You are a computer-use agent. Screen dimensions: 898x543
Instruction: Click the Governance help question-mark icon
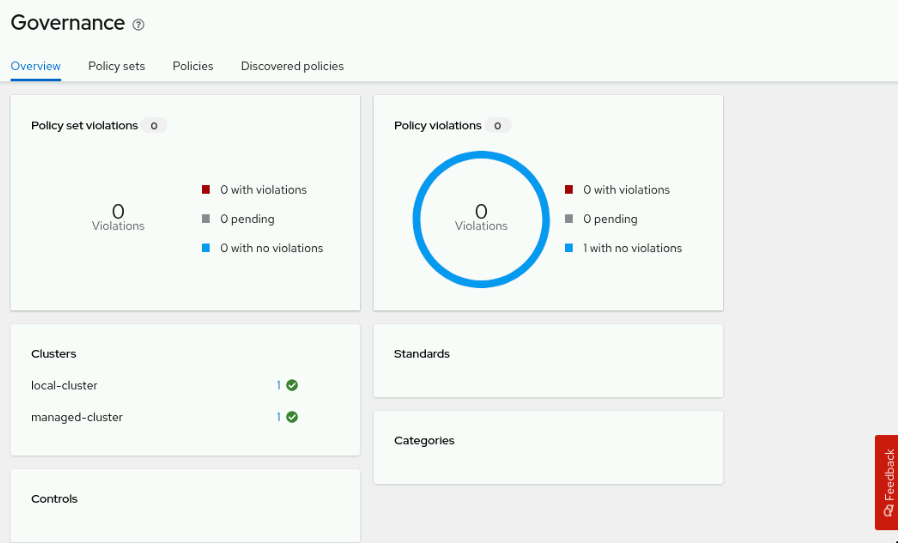tap(139, 25)
